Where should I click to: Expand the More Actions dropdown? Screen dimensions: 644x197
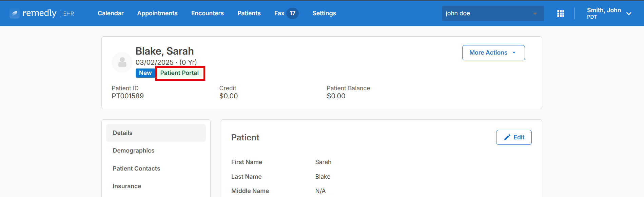coord(493,53)
